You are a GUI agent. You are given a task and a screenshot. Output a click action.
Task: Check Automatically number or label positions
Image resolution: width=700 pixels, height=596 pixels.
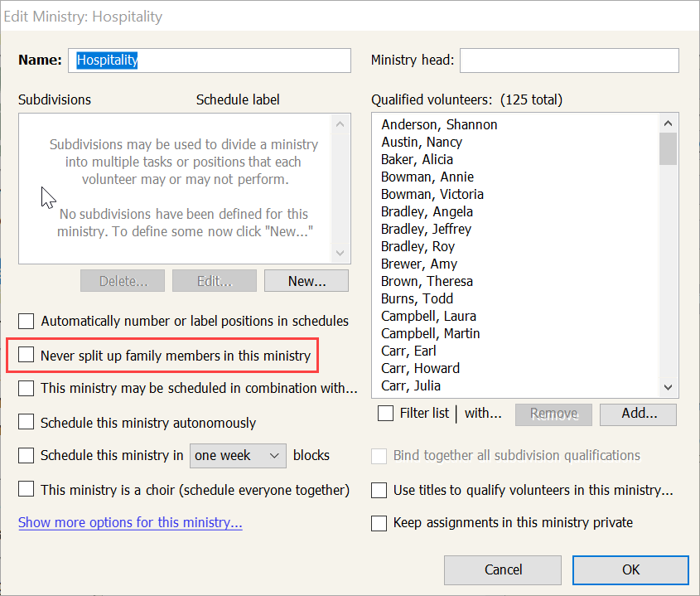[27, 321]
